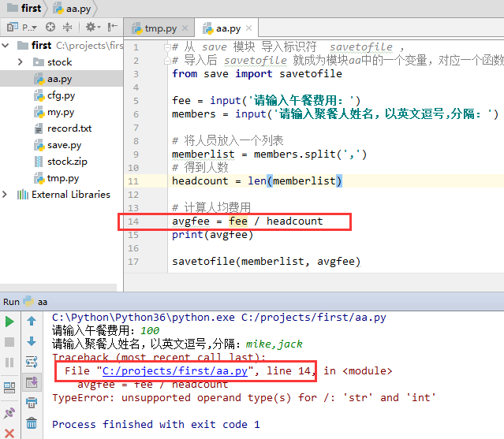Screen dimensions: 504x439
Task: Collapse comment fold marker on line 1
Action: coord(167,47)
